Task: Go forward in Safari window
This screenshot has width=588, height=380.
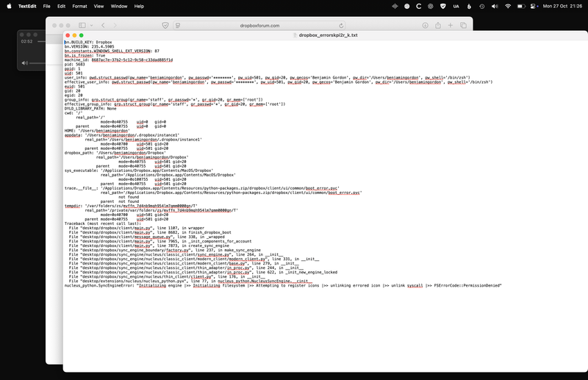Action: (115, 25)
